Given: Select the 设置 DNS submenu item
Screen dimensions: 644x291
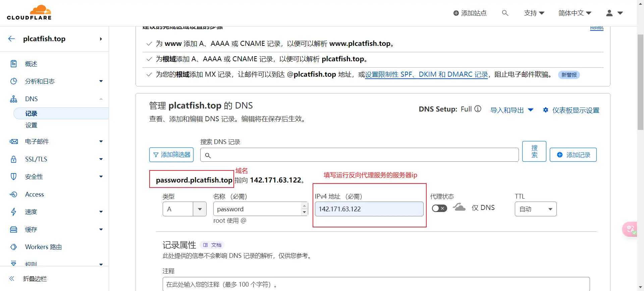Looking at the screenshot, I should [x=31, y=125].
